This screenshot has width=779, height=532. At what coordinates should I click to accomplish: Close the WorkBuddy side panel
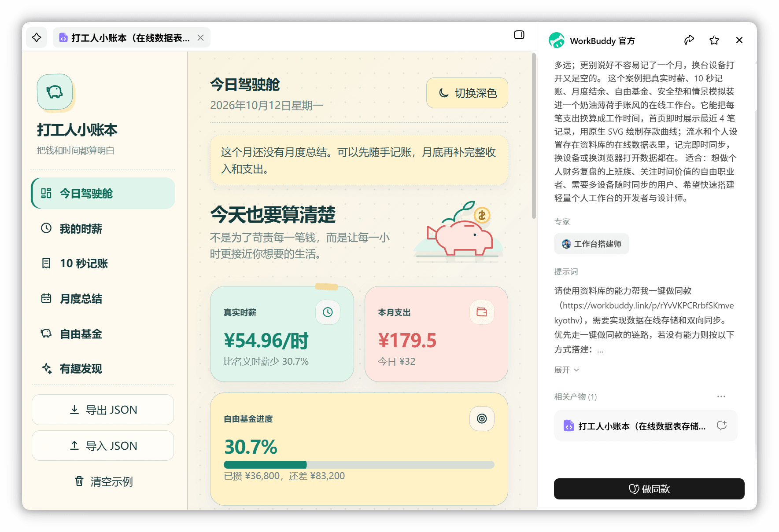point(739,40)
